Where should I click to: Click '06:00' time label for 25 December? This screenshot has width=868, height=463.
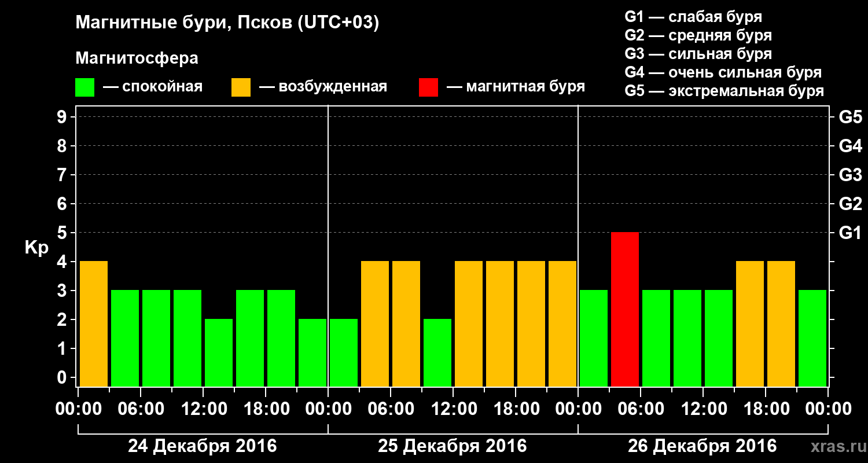point(390,409)
